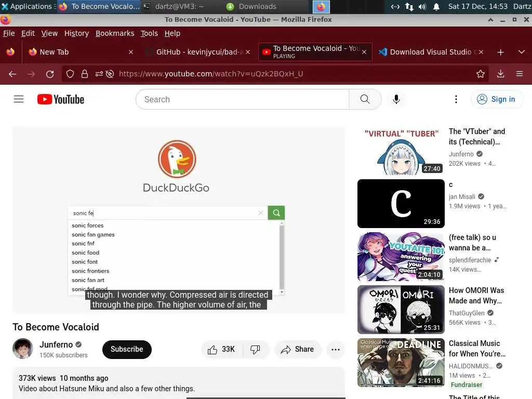Focus the YouTube search box
The image size is (532, 399).
pos(242,99)
